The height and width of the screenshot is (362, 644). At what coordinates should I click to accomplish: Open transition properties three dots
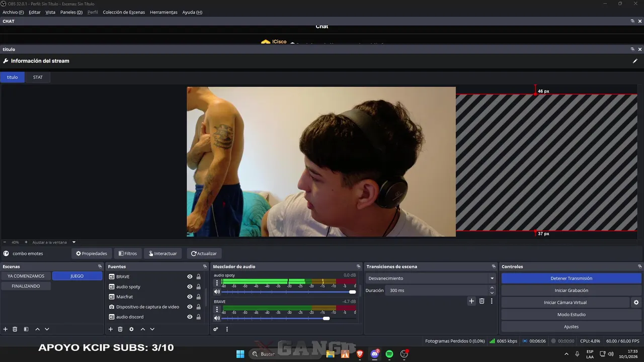click(x=492, y=301)
